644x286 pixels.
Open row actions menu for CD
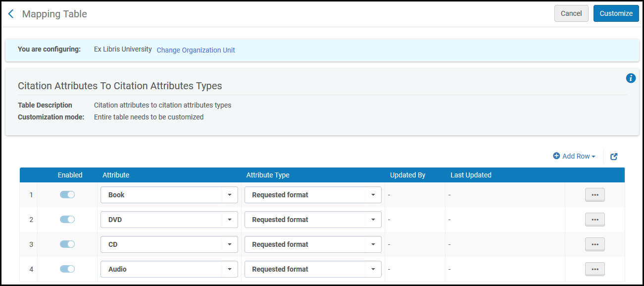point(594,245)
